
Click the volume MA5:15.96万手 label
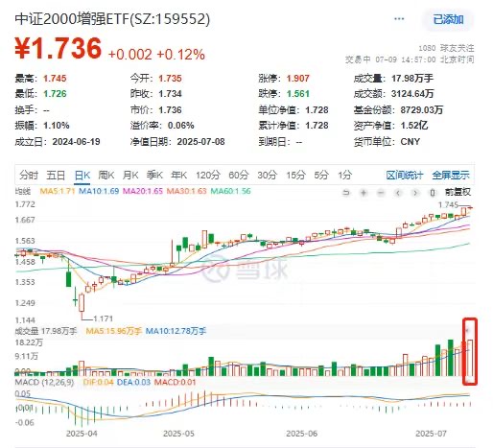(x=113, y=331)
